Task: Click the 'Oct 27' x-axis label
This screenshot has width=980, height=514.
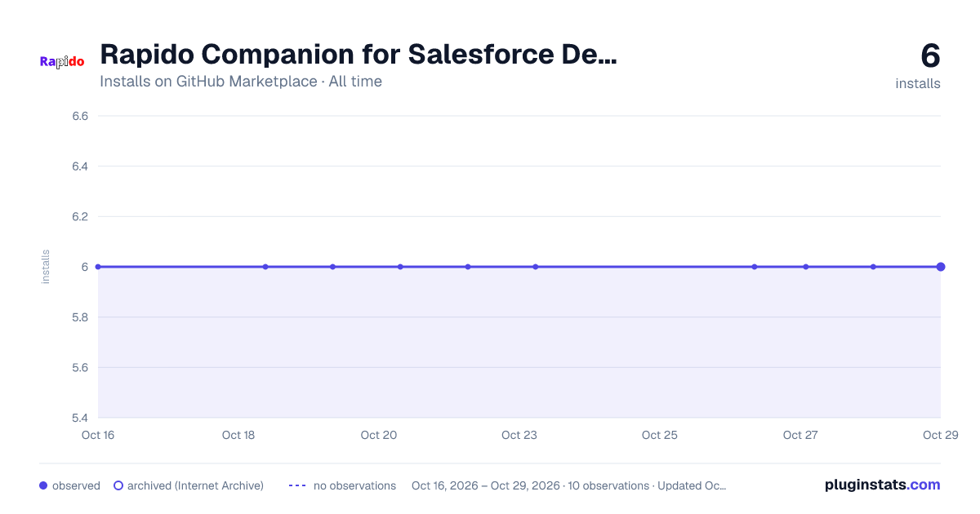Action: pos(800,435)
